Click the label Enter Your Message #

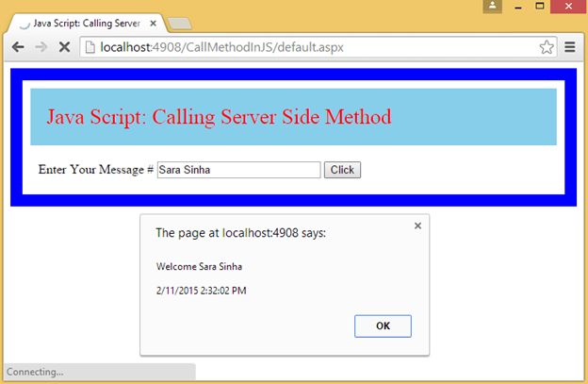click(x=96, y=170)
